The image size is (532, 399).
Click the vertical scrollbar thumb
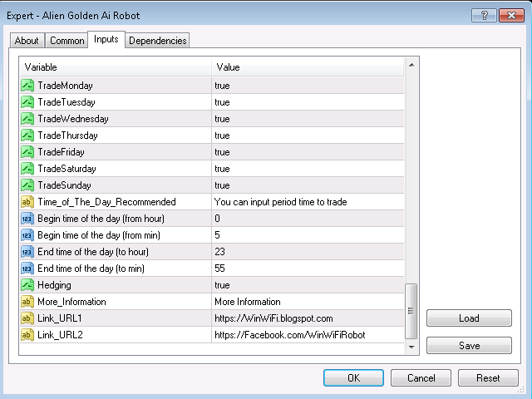tap(411, 311)
